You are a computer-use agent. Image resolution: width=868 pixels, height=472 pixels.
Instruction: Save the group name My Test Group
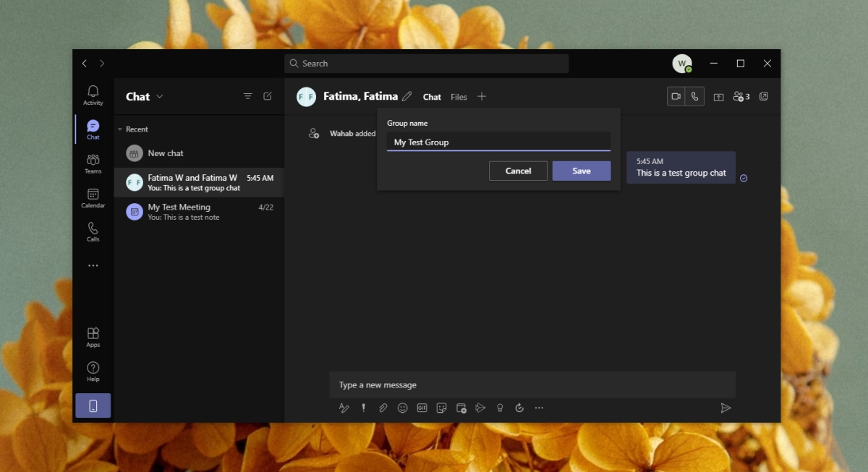pyautogui.click(x=582, y=171)
